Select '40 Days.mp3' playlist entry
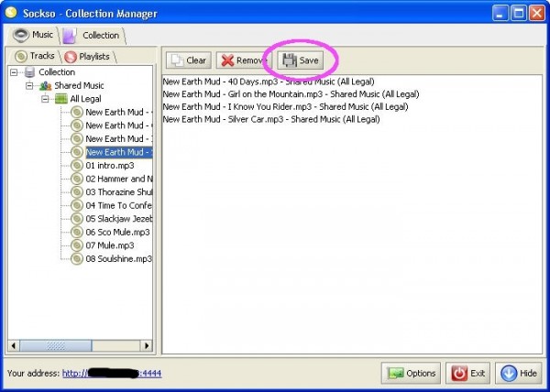The image size is (550, 392). tap(269, 82)
